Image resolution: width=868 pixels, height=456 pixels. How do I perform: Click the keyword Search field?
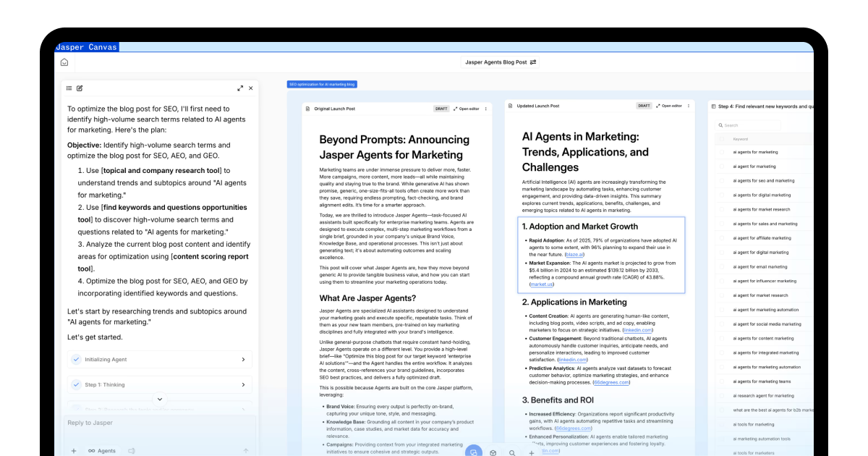point(748,125)
